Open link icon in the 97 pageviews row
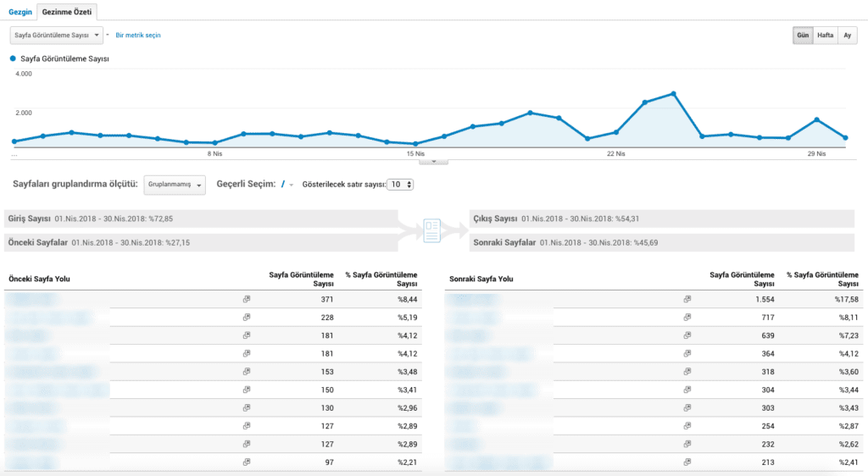The image size is (868, 476). [x=247, y=462]
